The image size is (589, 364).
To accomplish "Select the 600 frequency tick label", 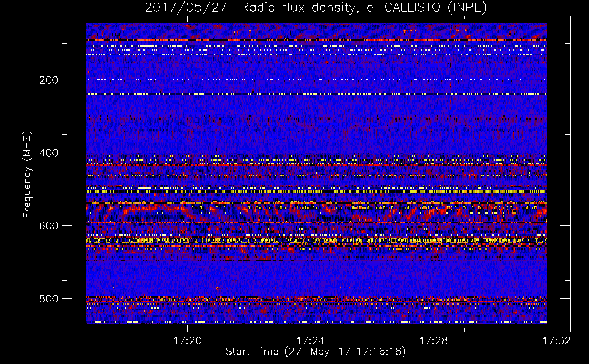I will [x=49, y=226].
